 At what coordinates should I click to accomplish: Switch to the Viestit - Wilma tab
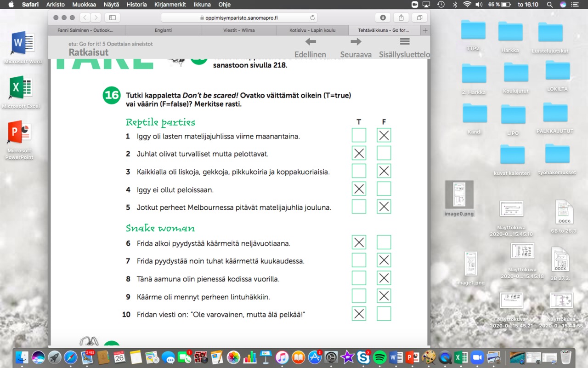point(238,30)
